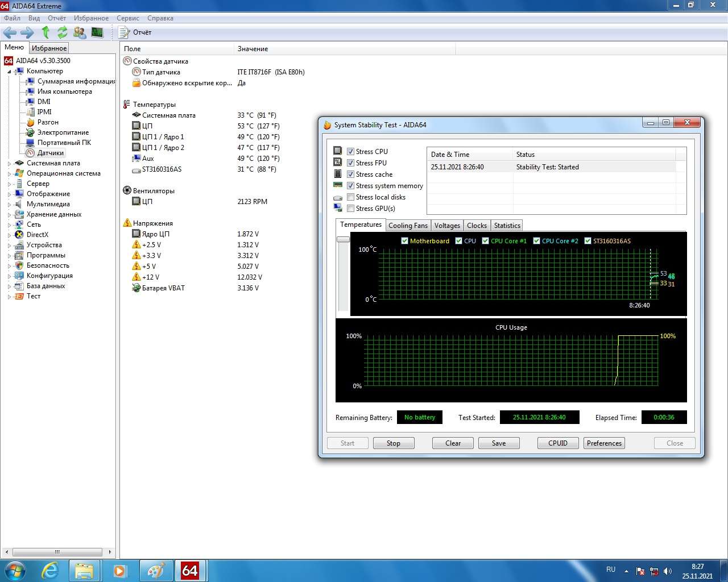
Task: Expand the Отображение tree node
Action: click(9, 194)
